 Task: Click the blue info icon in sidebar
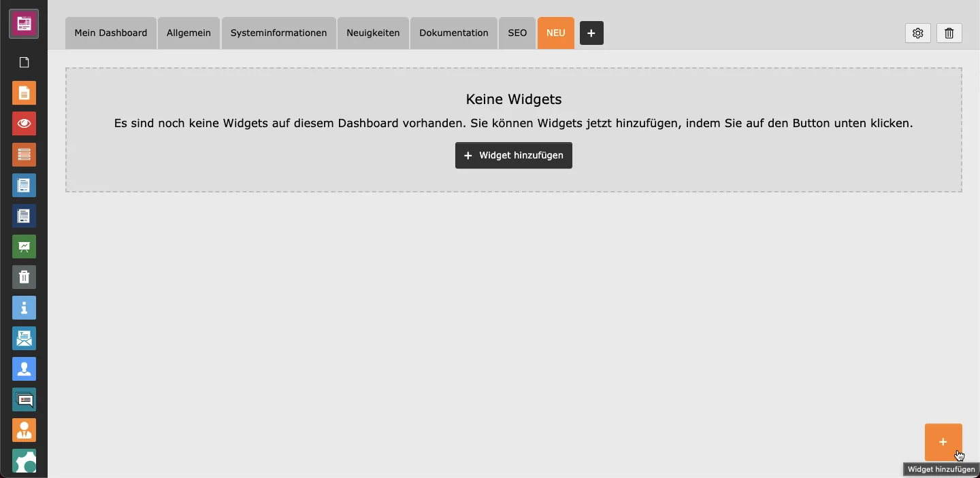(x=24, y=308)
